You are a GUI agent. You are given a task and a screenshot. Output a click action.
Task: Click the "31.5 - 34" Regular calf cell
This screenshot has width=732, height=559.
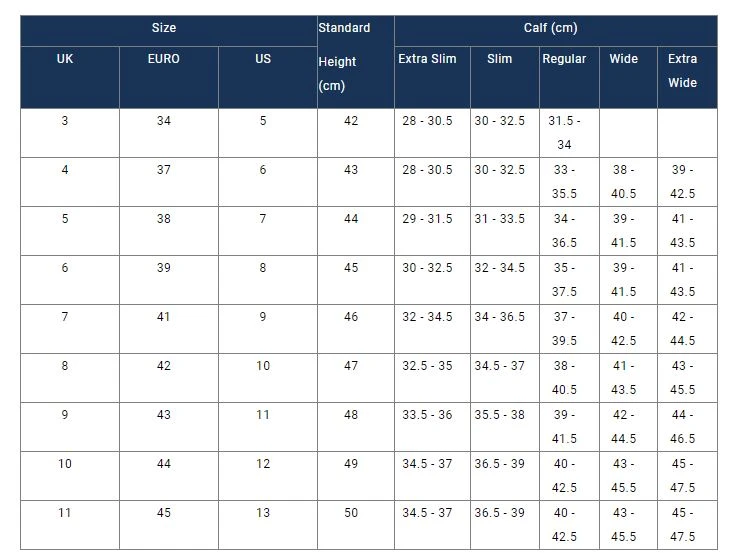tap(564, 132)
